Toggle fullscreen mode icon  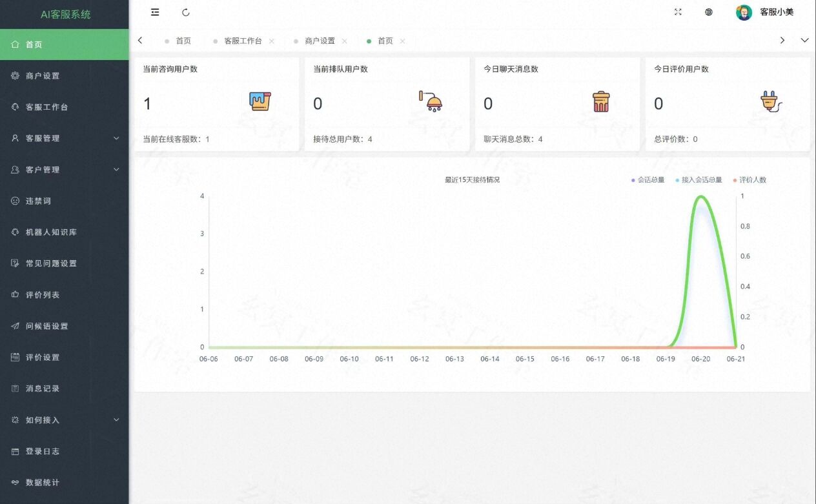point(678,12)
